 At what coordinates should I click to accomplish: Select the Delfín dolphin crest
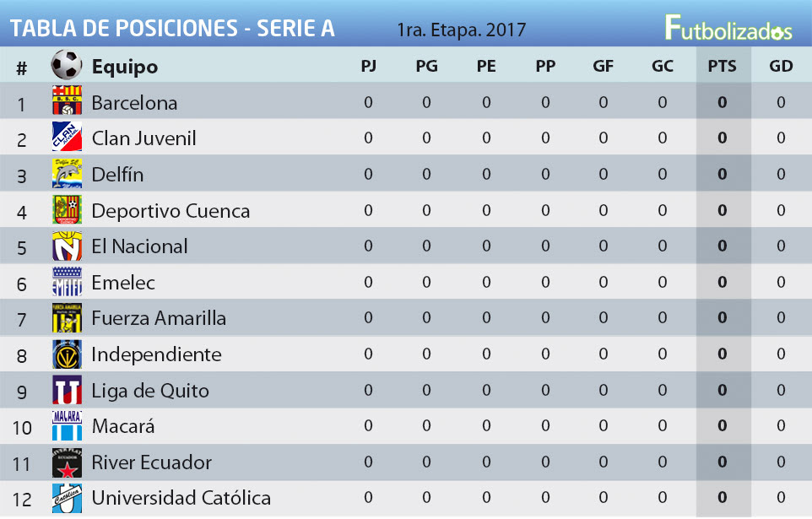point(67,173)
